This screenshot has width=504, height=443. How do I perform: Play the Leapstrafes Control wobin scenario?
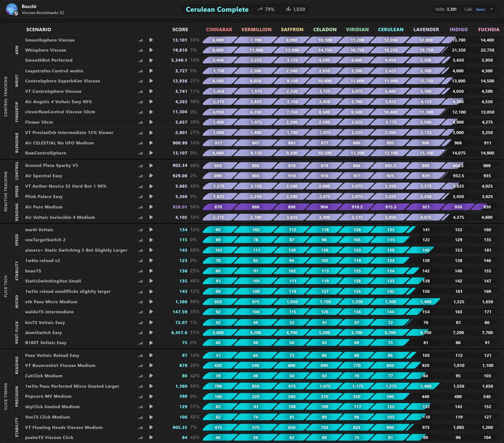point(151,71)
